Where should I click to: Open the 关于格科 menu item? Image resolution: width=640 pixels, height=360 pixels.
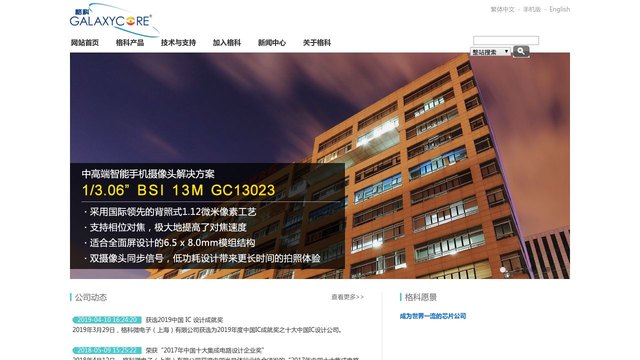coord(317,42)
